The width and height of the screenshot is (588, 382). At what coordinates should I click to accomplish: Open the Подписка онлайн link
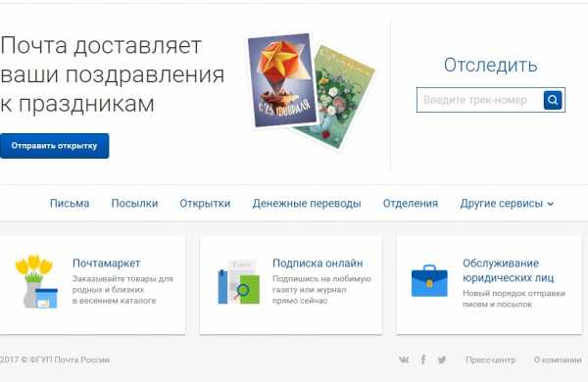click(318, 263)
